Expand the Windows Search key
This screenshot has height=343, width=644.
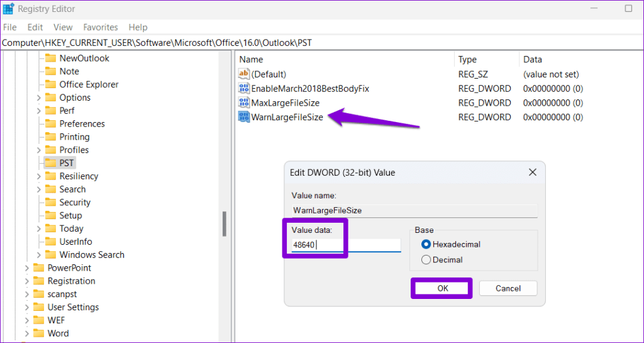point(38,255)
